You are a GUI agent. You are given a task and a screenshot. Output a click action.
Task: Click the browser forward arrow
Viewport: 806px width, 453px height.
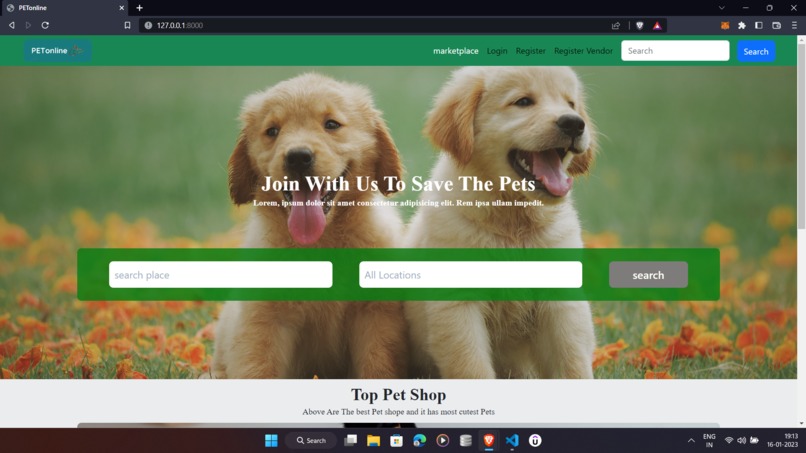coord(28,25)
